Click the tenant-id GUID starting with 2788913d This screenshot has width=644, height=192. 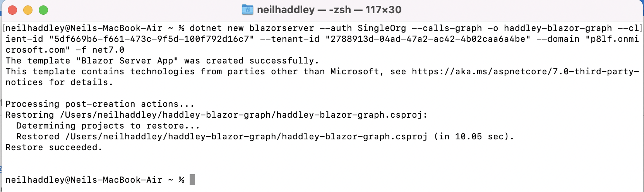pos(428,39)
